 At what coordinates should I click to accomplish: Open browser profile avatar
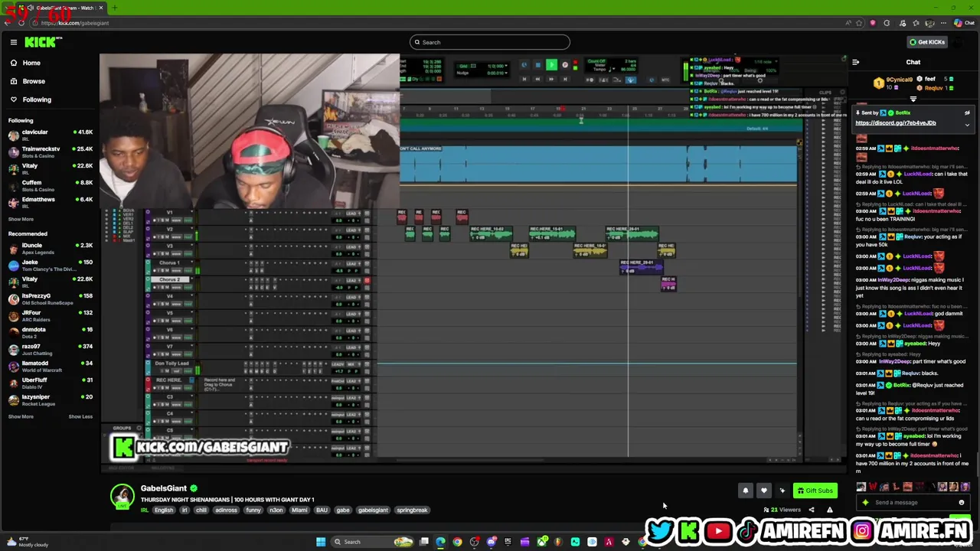point(931,23)
